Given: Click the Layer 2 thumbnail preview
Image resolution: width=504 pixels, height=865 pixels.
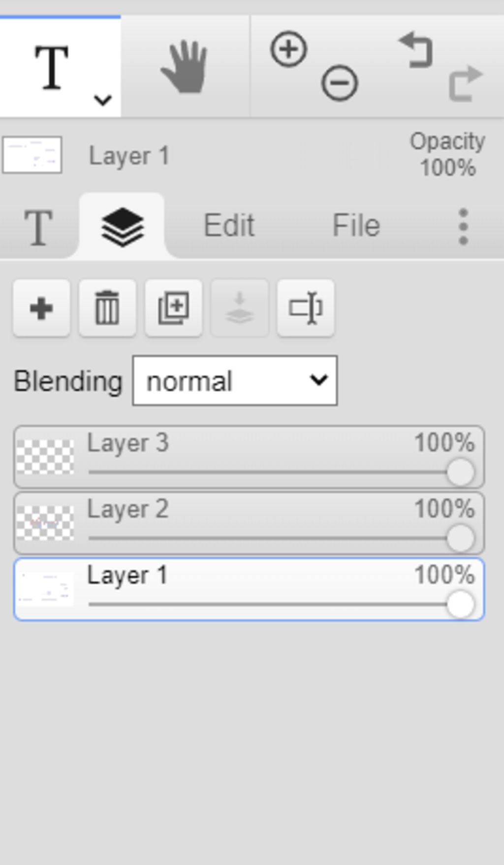Looking at the screenshot, I should click(x=45, y=523).
